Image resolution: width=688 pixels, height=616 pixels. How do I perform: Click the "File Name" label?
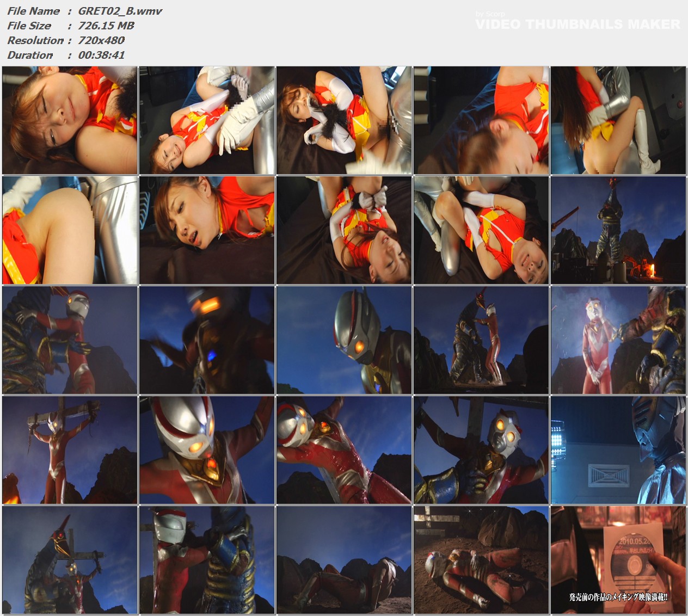pos(33,11)
